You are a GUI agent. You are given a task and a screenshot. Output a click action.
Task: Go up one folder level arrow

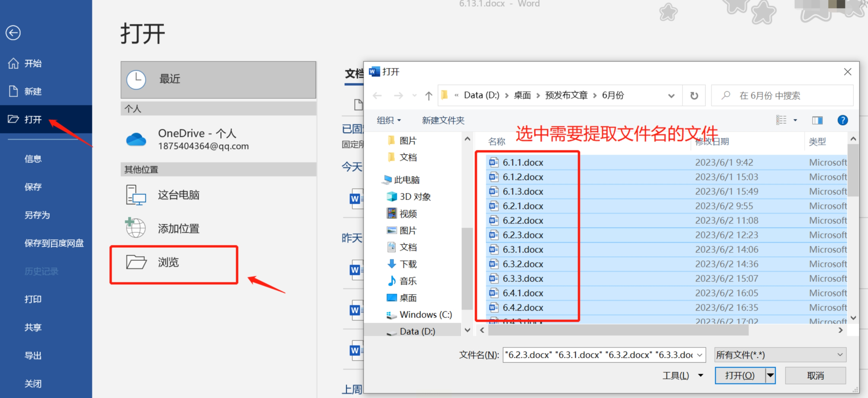pyautogui.click(x=428, y=96)
